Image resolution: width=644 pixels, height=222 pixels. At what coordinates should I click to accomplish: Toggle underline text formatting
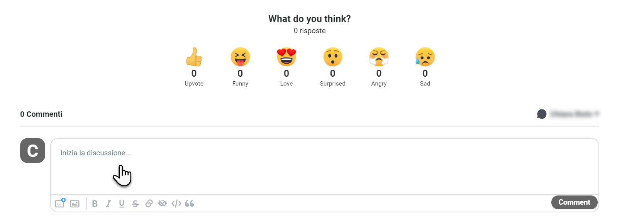pos(122,204)
